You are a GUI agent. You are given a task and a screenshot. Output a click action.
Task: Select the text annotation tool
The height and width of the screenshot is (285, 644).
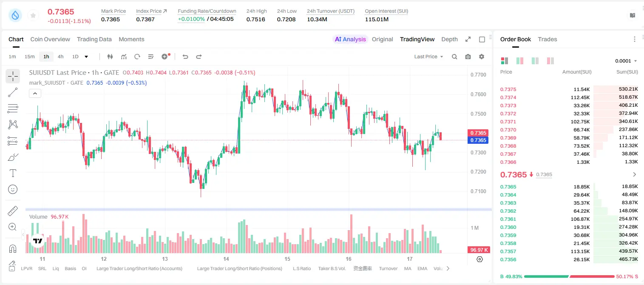tap(13, 173)
